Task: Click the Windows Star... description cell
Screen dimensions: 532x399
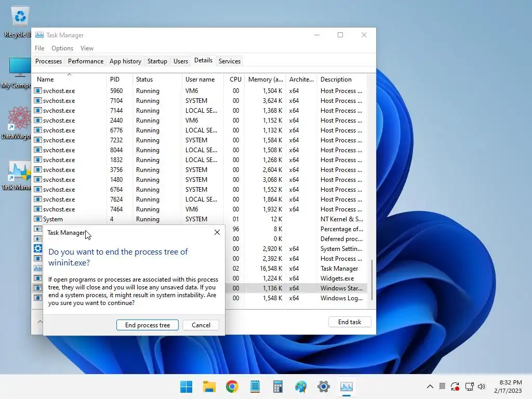Action: pos(341,288)
